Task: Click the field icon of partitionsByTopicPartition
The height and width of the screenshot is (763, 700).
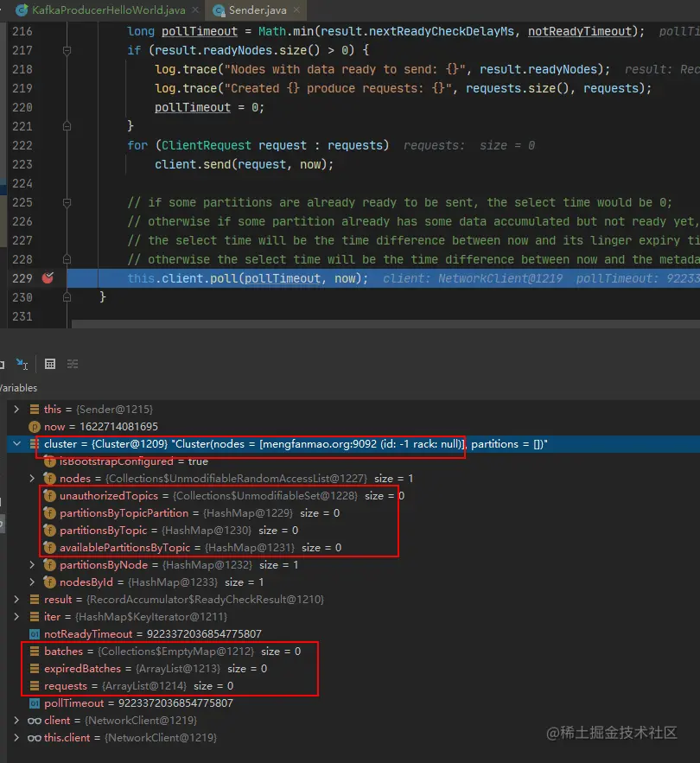Action: pos(49,513)
